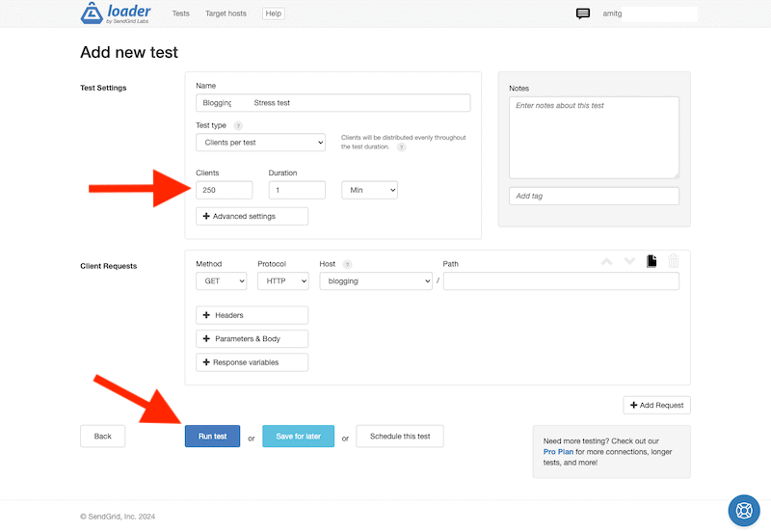Open the Test type dropdown
Screen dimensions: 771x532
[x=260, y=143]
